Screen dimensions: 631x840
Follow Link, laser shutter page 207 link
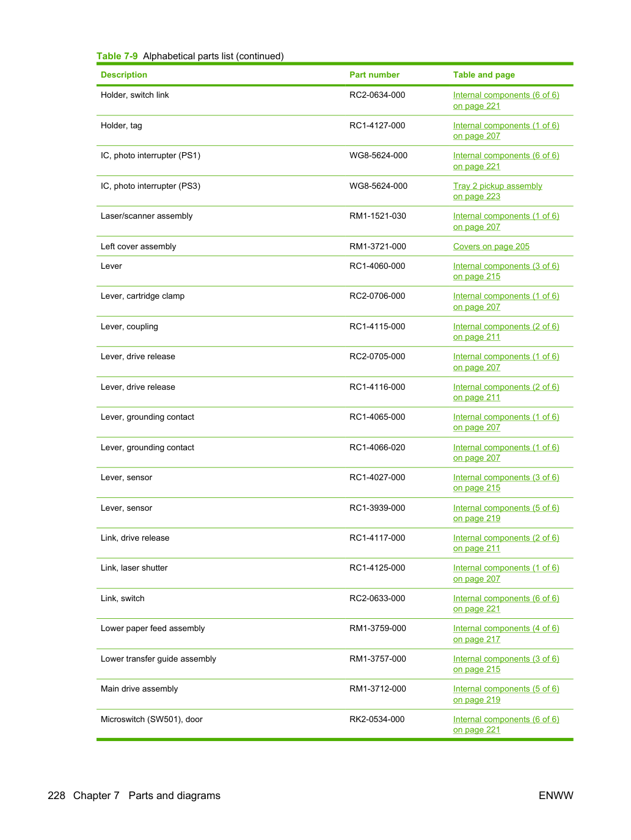click(506, 573)
